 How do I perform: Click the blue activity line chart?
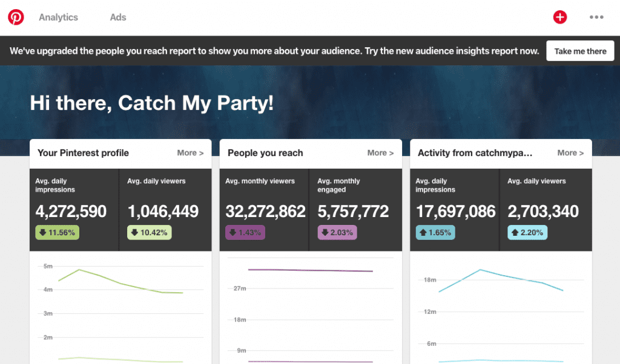pyautogui.click(x=501, y=279)
